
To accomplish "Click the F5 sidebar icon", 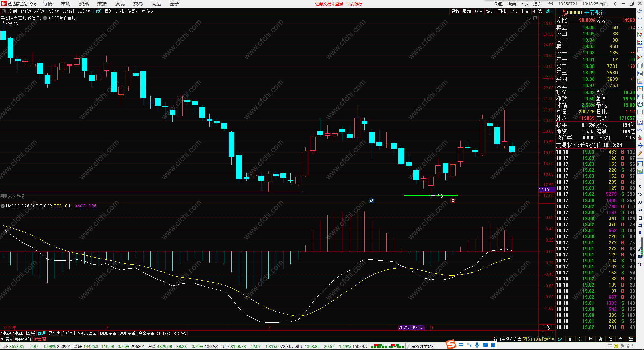I will click(x=640, y=164).
